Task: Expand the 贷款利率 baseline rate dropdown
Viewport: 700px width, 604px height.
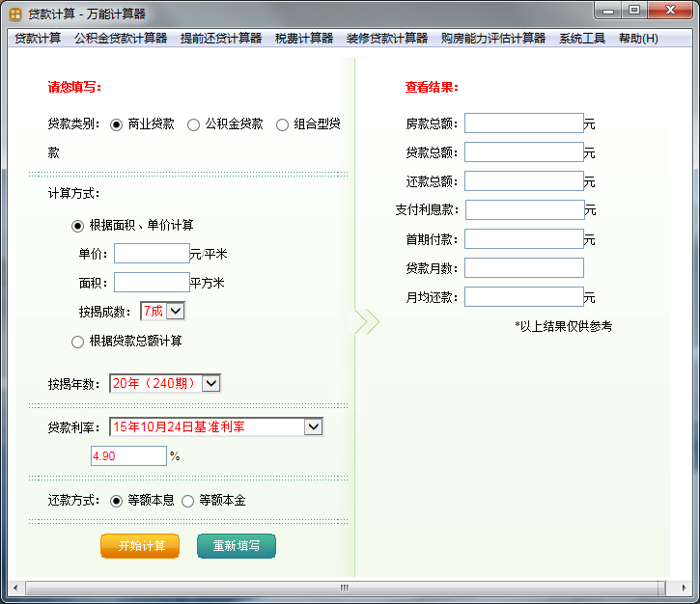Action: 314,426
